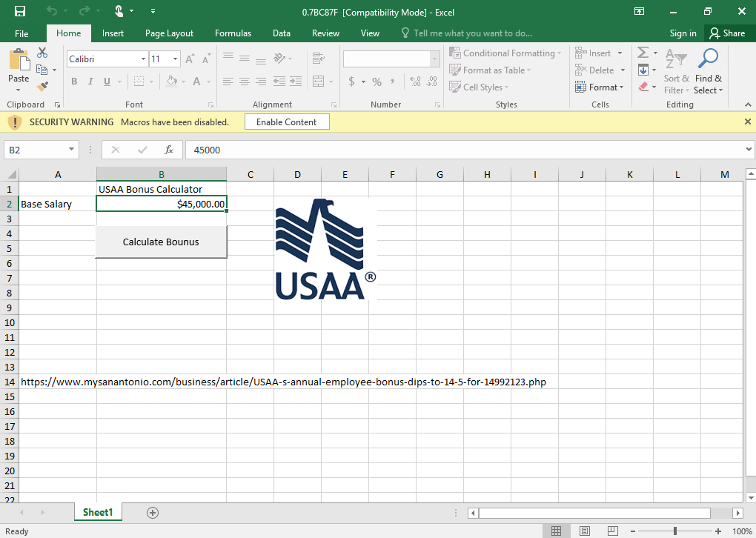Open the Calibri font name dropdown

(143, 59)
